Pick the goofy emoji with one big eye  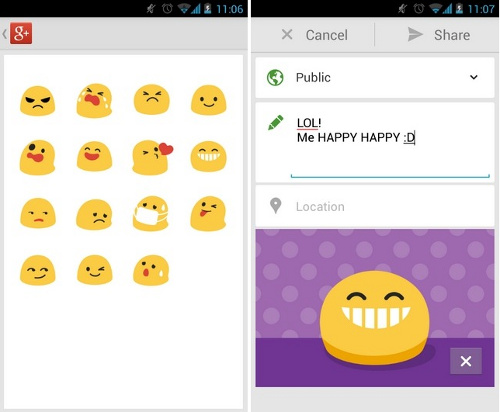click(x=37, y=157)
